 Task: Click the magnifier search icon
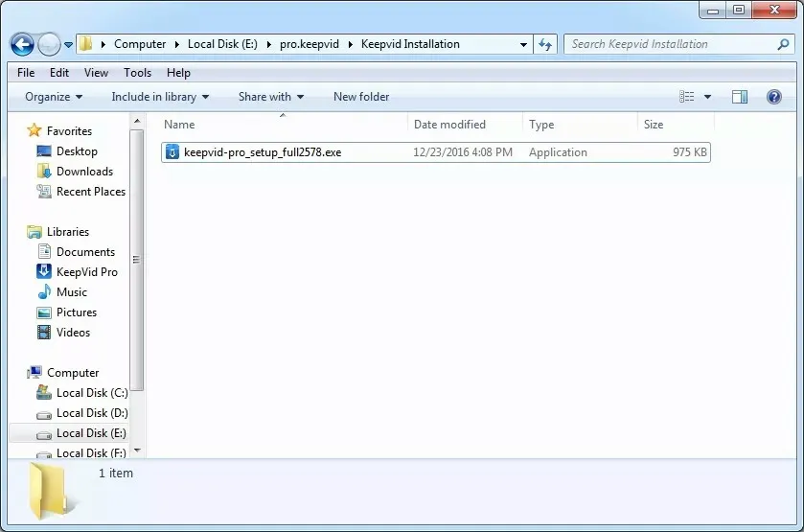(x=783, y=45)
